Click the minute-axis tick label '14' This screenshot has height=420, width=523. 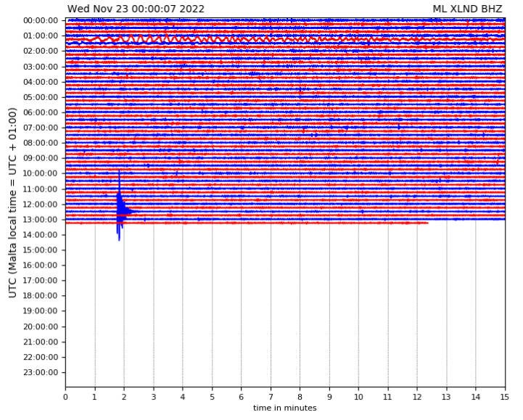coord(476,397)
